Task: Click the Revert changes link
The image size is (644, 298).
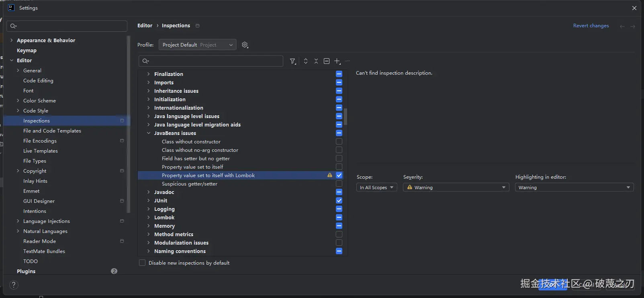Action: [591, 26]
